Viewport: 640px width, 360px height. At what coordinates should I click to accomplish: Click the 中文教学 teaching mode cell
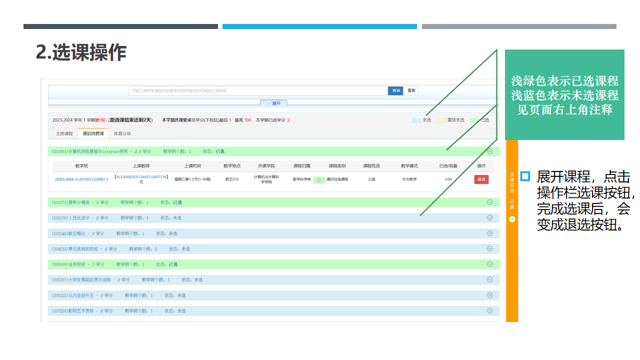409,180
